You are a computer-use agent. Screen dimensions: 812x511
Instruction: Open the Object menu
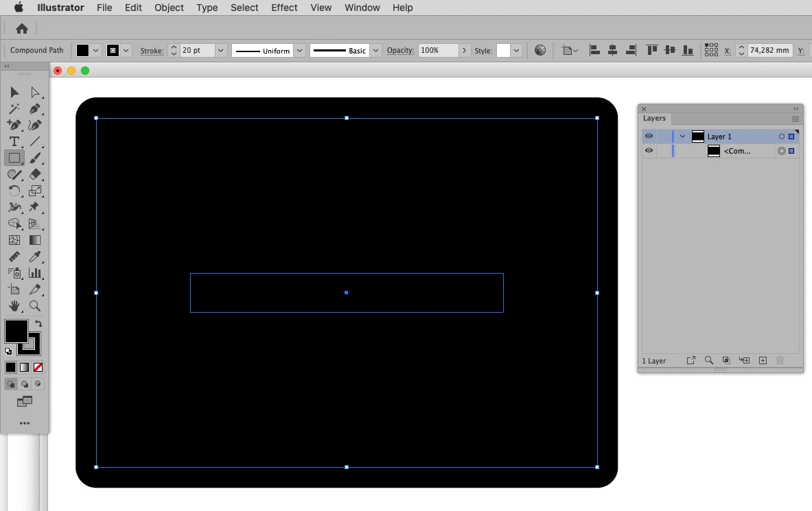click(169, 8)
